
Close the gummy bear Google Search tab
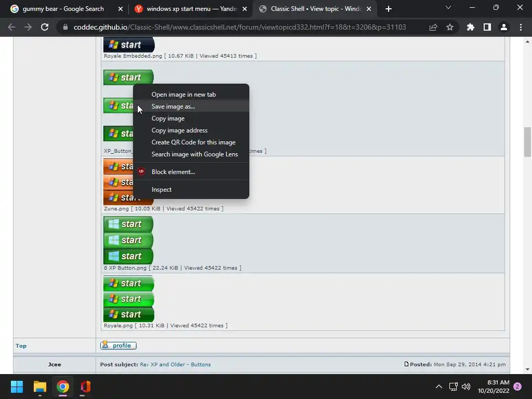(121, 9)
